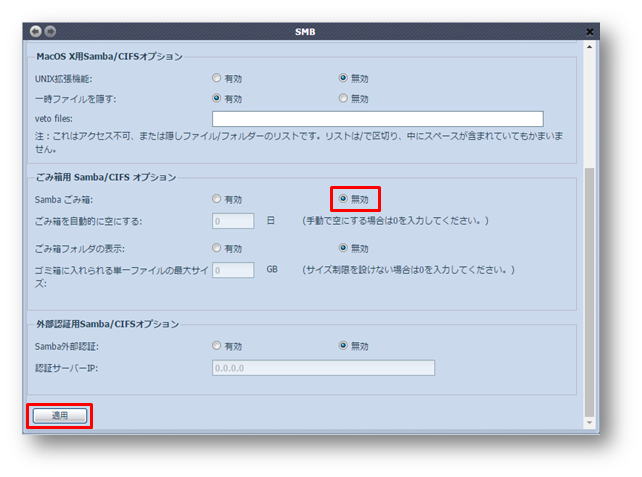
Task: Click the scrollbar up arrow
Action: pos(589,47)
